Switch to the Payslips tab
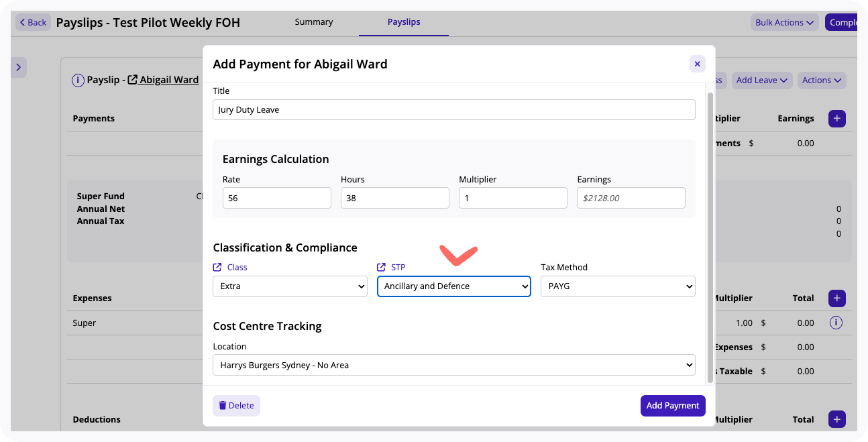 pos(404,22)
